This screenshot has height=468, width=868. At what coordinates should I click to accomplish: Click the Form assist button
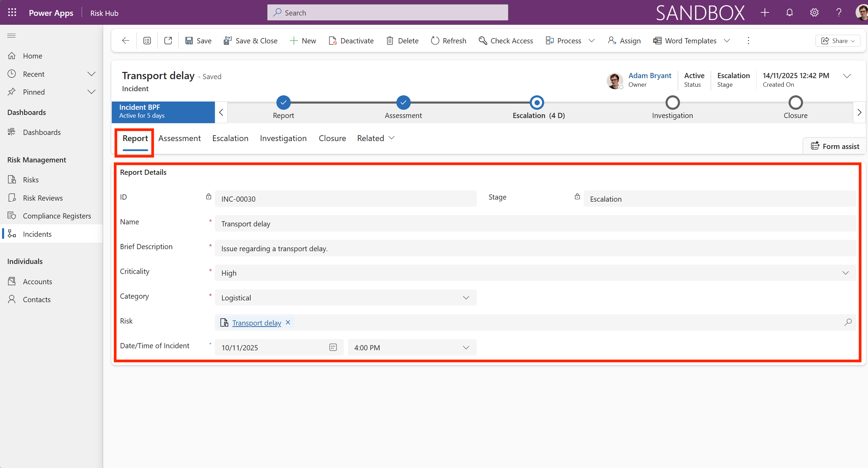(835, 146)
